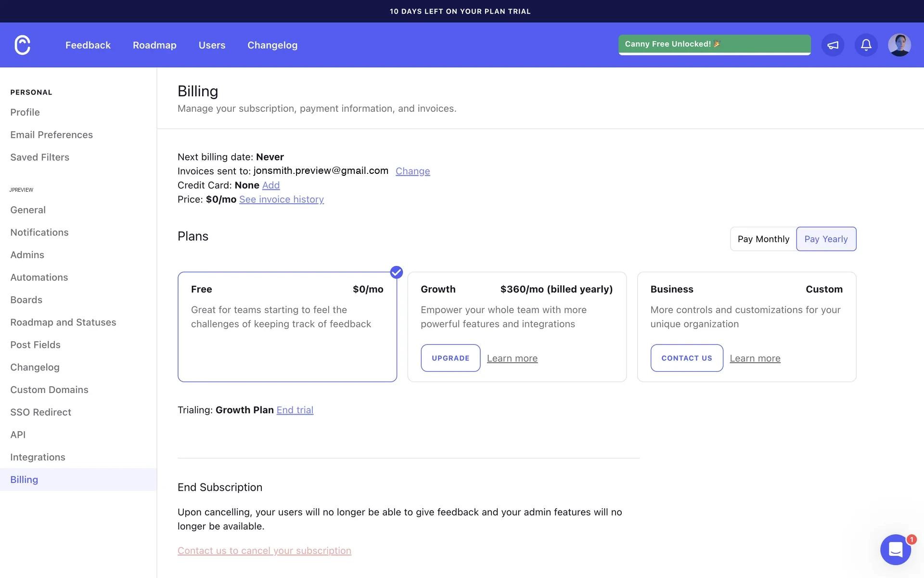This screenshot has width=924, height=578.
Task: Open Admins settings in sidebar
Action: pos(27,255)
